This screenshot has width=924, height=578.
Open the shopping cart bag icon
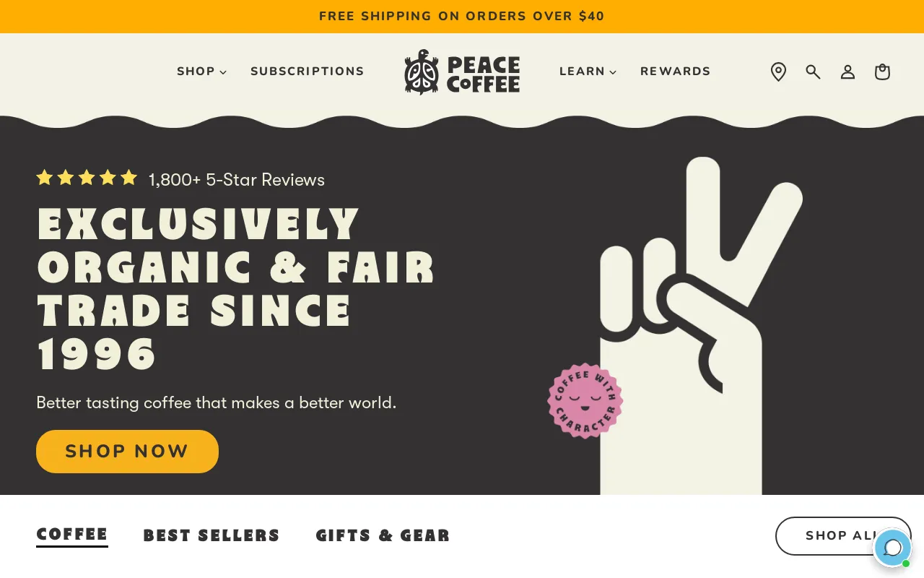point(882,72)
